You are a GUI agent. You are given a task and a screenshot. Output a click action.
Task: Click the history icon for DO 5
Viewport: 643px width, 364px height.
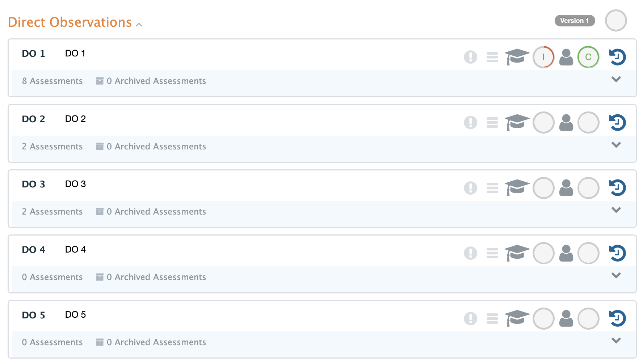point(617,318)
